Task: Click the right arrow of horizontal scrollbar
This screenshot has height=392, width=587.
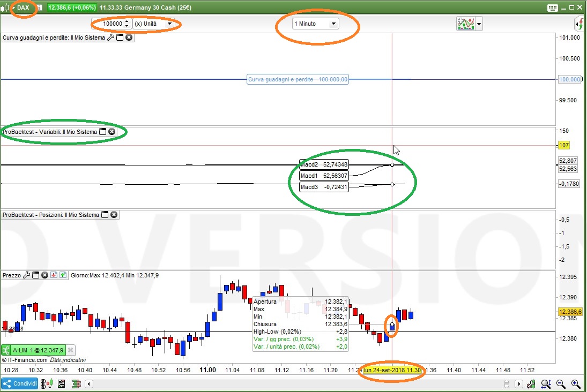Action: 519,384
